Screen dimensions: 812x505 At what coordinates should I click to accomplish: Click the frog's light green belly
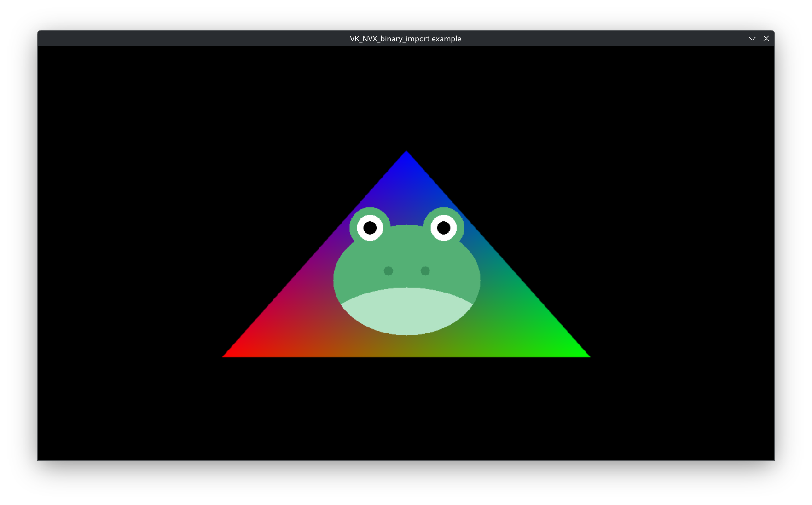tap(406, 311)
